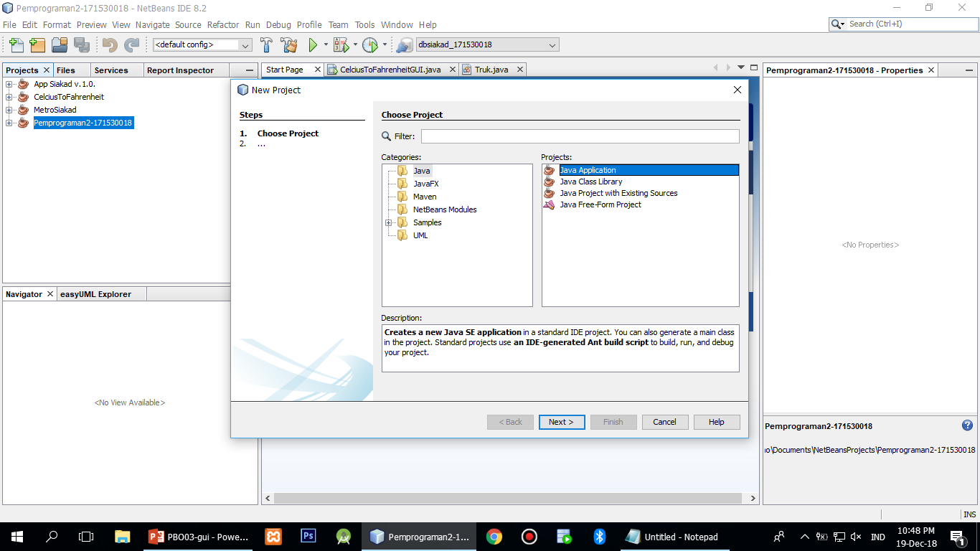The width and height of the screenshot is (980, 551).
Task: Open the File menu
Action: coord(9,24)
